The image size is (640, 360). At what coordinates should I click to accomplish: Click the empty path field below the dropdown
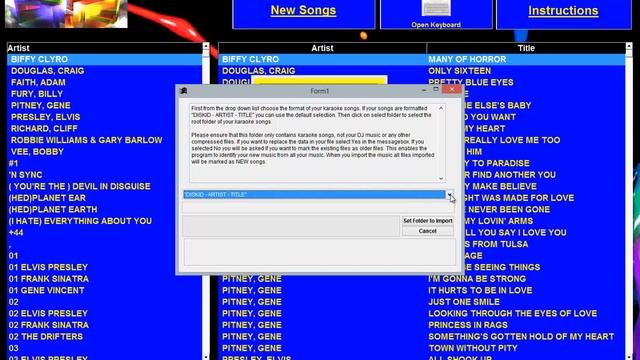pos(318,208)
